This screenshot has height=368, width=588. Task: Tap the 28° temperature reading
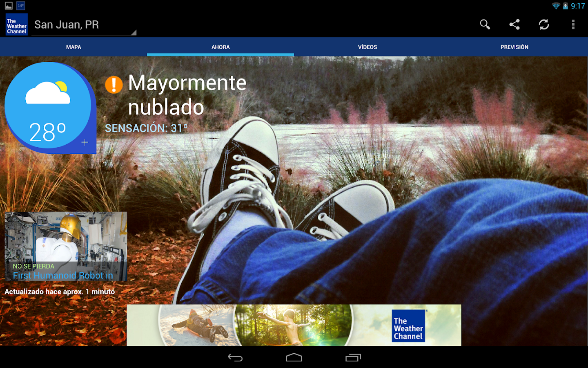(x=47, y=132)
